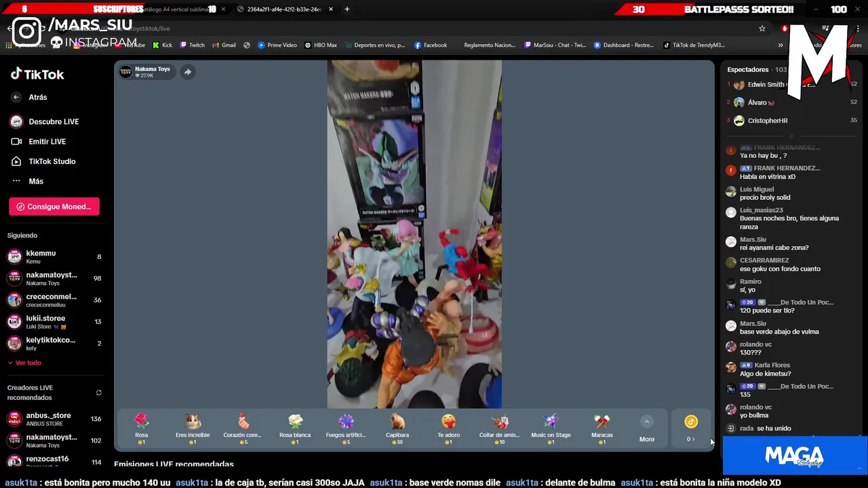This screenshot has height=488, width=868.
Task: Open top viewer Edwin Smith
Action: coord(792,85)
